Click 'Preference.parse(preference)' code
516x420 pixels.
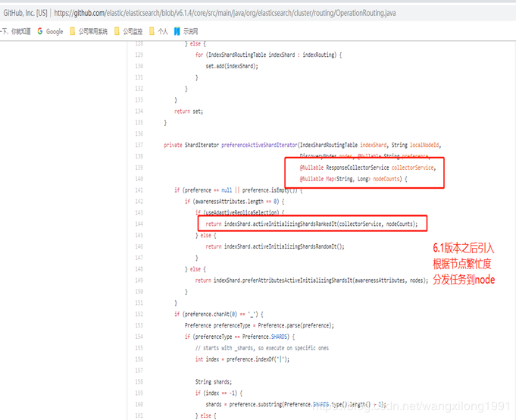(x=296, y=325)
